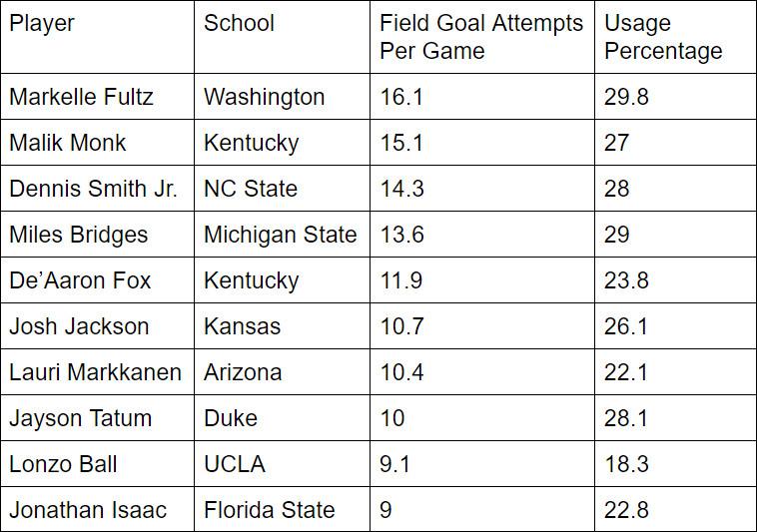The image size is (757, 532).
Task: Select the De'Aaron Fox cell
Action: click(80, 280)
